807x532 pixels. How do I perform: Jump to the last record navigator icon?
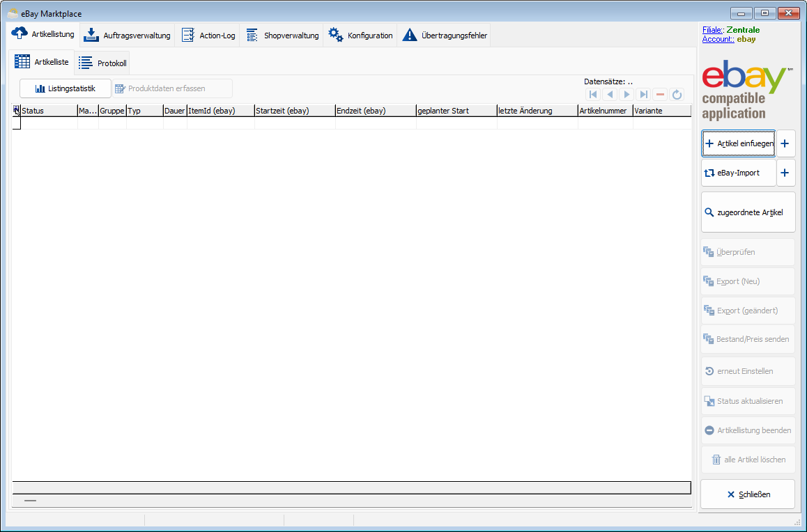643,95
